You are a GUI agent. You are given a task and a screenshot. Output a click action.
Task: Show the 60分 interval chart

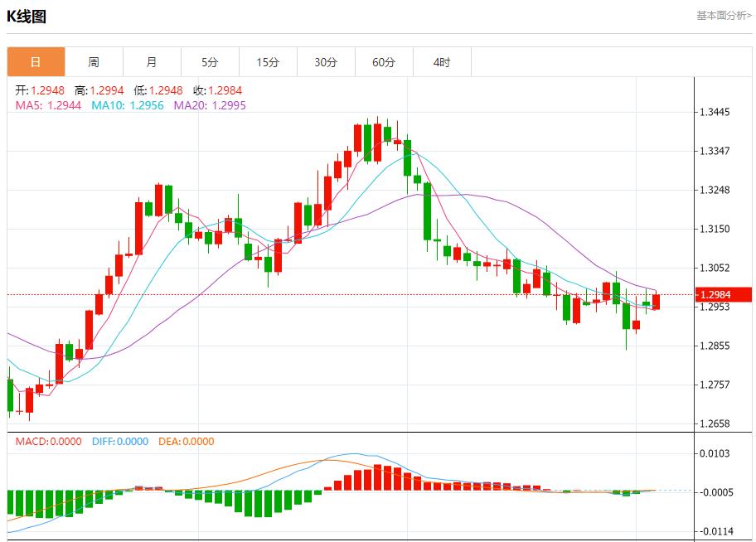pyautogui.click(x=384, y=62)
